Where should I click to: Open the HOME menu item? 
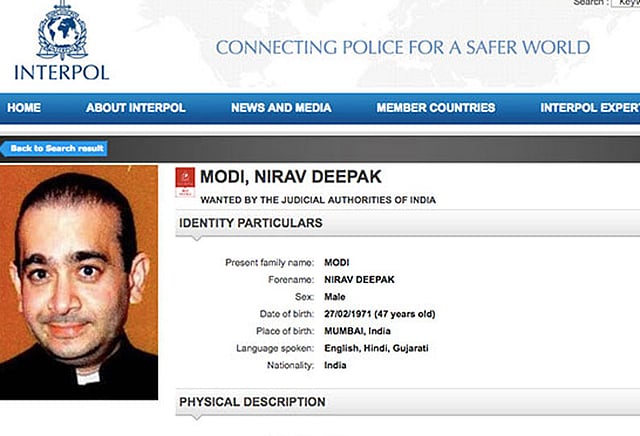[24, 108]
